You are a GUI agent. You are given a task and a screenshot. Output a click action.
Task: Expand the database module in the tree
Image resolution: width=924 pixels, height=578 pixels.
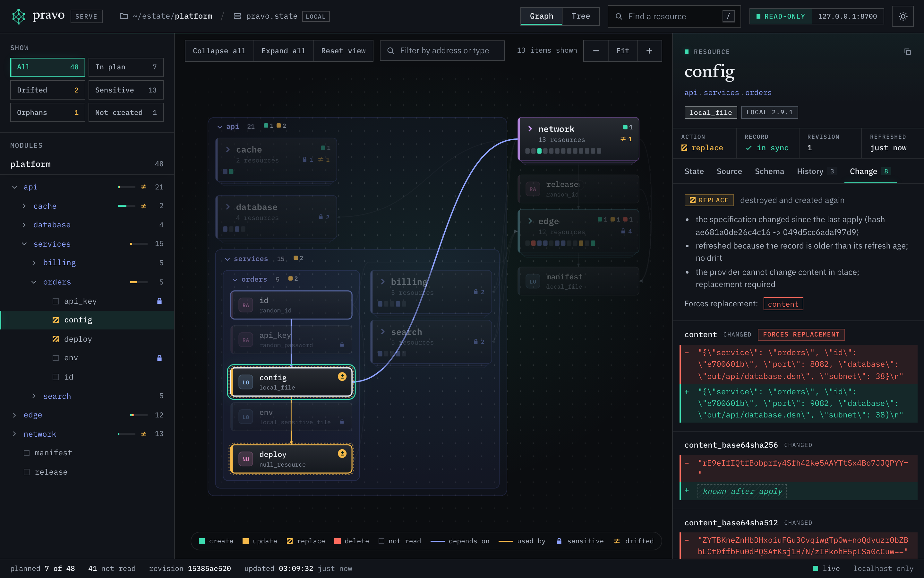[x=24, y=225]
